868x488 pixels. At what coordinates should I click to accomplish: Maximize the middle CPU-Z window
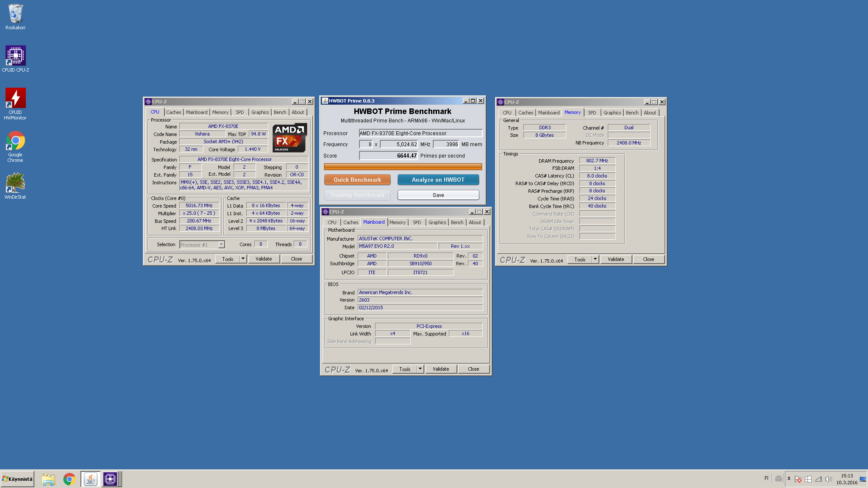479,212
